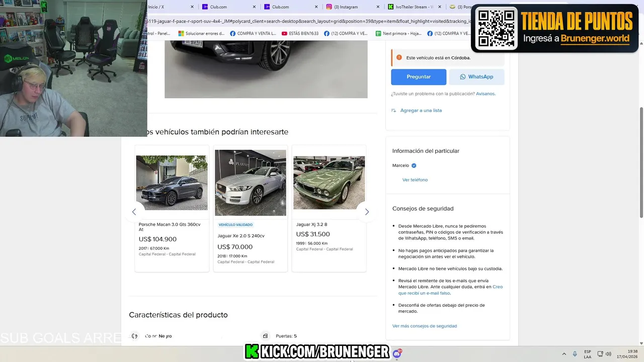Click the color palette icon next to Color: Negro
Screen dimensions: 644x362
134,336
